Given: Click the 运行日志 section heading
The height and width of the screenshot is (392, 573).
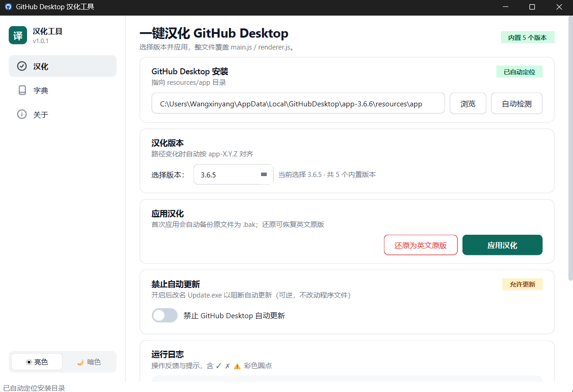Looking at the screenshot, I should tap(167, 354).
